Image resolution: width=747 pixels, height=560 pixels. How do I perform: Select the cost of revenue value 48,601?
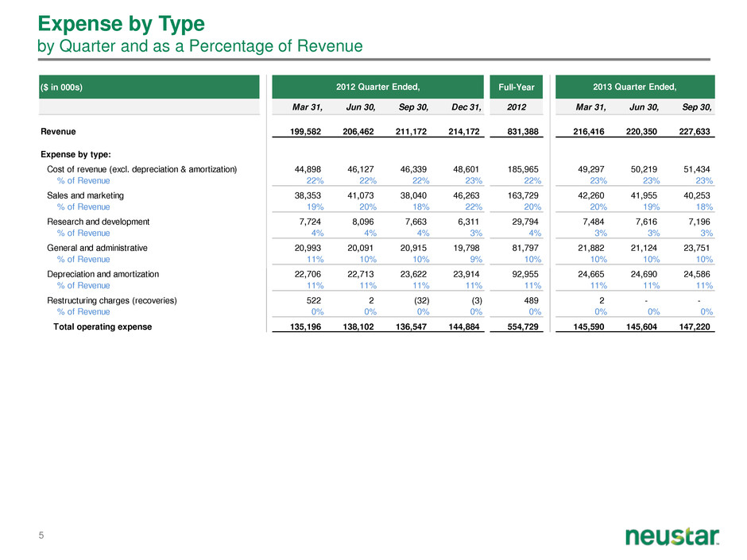(466, 169)
